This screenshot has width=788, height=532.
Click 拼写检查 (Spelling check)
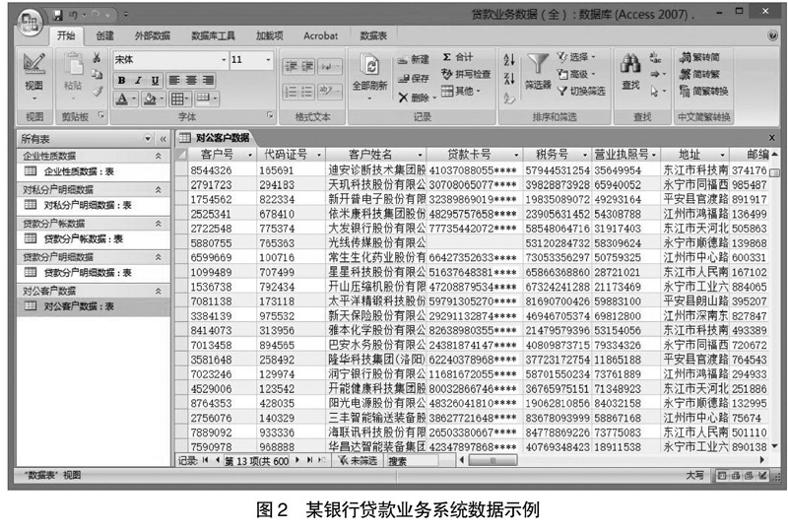click(x=466, y=74)
